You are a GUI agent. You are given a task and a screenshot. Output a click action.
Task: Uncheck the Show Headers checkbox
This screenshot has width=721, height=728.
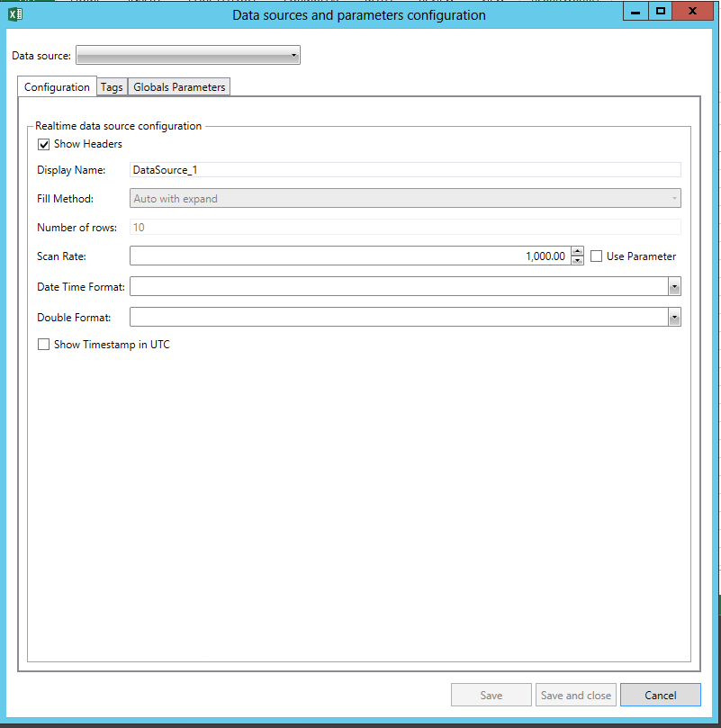click(43, 144)
